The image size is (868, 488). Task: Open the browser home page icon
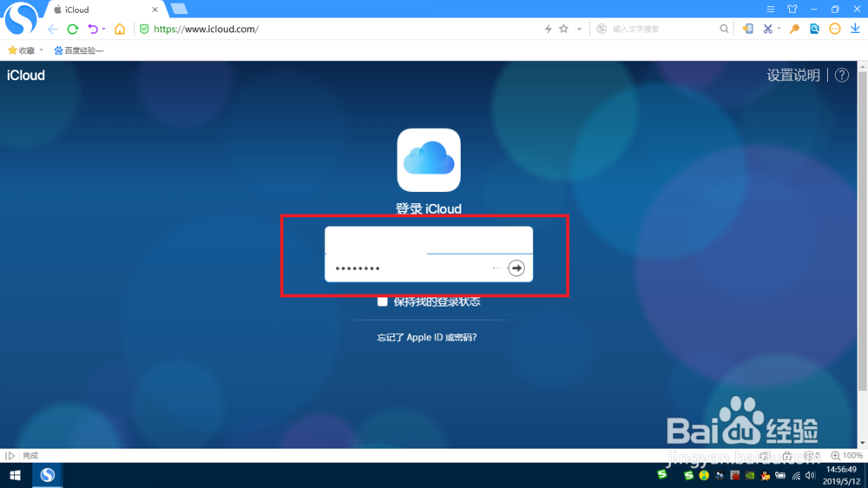coord(120,29)
